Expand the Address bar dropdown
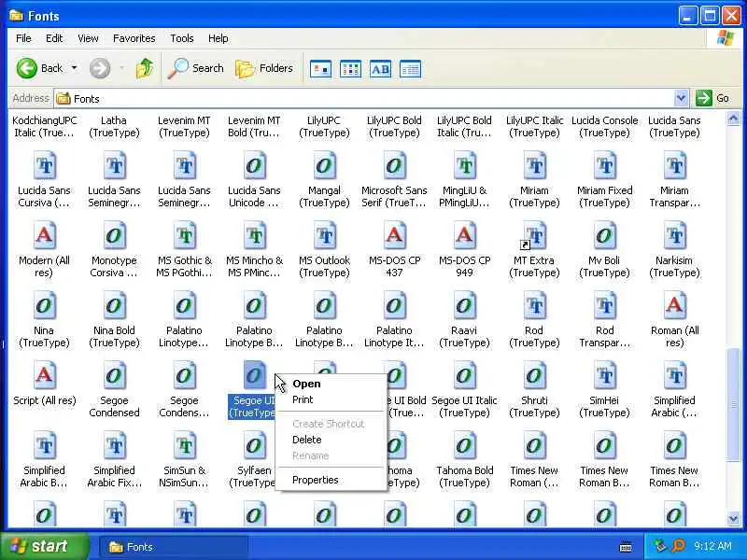This screenshot has height=560, width=747. point(681,99)
